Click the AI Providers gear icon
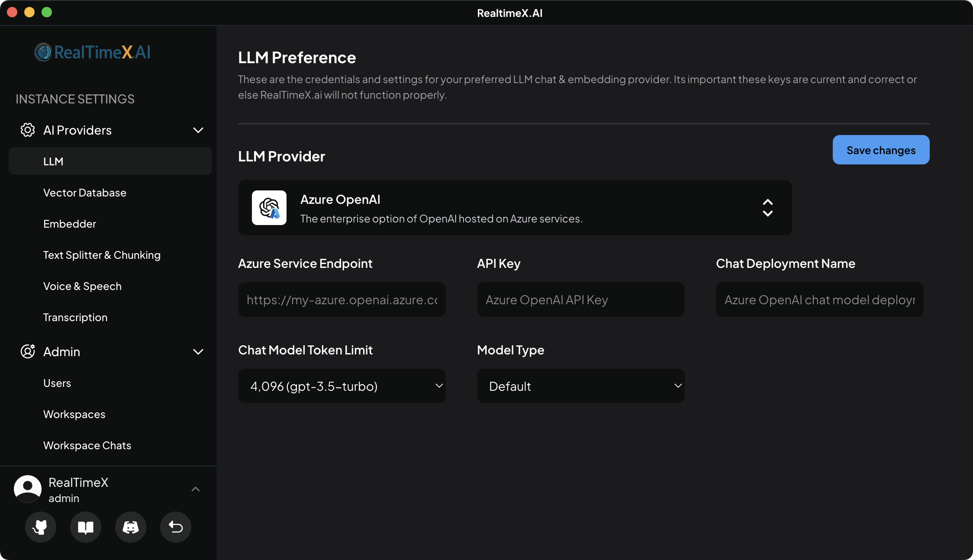 (x=27, y=130)
